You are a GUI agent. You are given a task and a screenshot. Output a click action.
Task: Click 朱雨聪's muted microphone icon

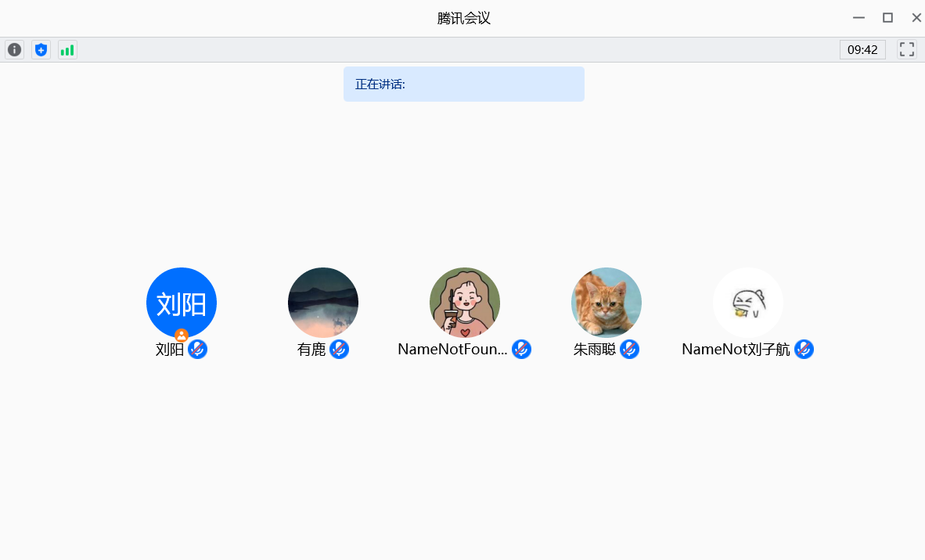(x=629, y=350)
